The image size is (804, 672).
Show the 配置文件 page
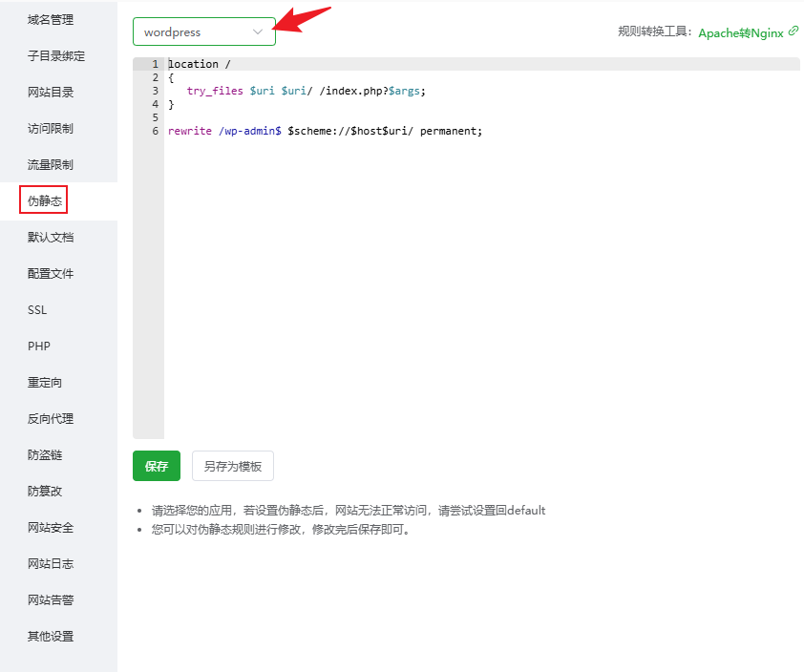pos(51,274)
